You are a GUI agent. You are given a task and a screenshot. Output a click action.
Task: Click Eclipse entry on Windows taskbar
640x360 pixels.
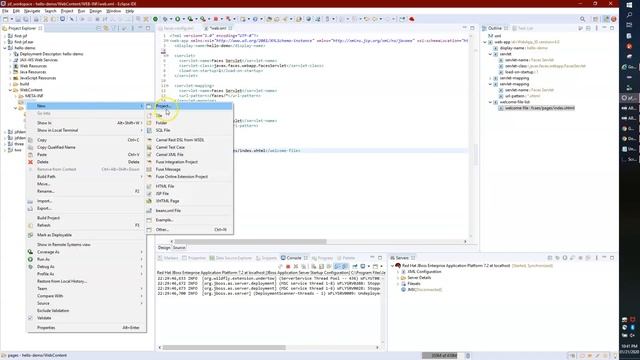(629, 98)
